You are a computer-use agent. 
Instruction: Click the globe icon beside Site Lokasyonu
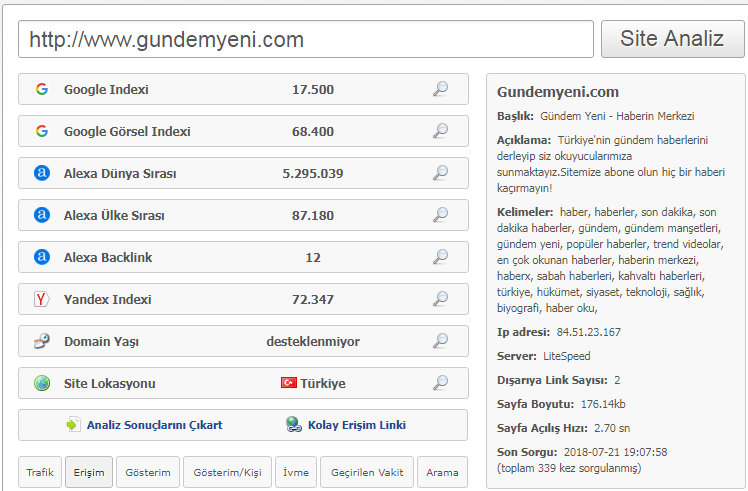pyautogui.click(x=42, y=383)
